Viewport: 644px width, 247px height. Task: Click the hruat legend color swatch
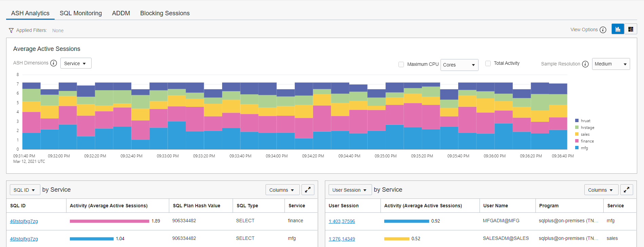click(x=577, y=121)
